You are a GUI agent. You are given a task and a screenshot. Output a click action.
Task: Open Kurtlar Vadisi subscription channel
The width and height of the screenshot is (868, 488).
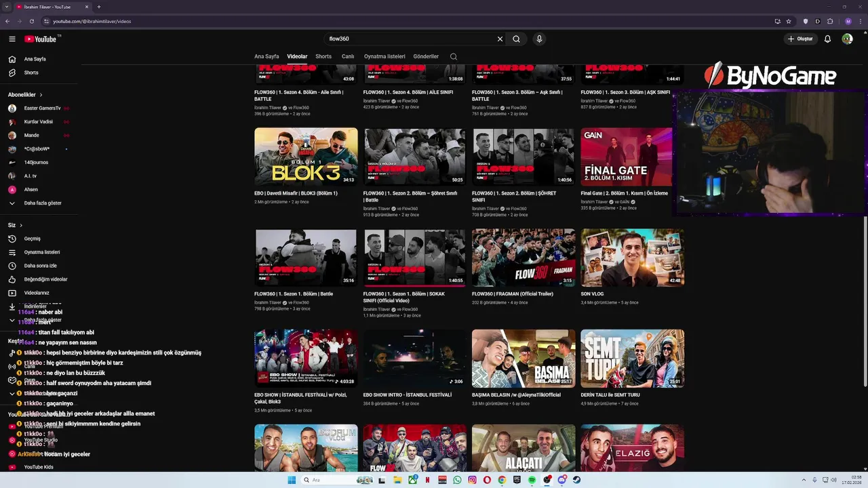[x=39, y=121]
